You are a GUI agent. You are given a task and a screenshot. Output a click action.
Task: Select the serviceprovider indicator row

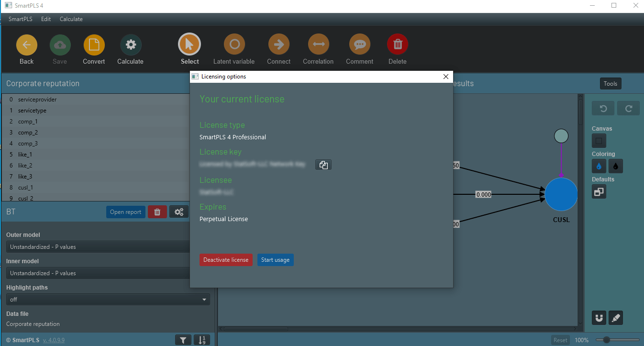[96, 100]
